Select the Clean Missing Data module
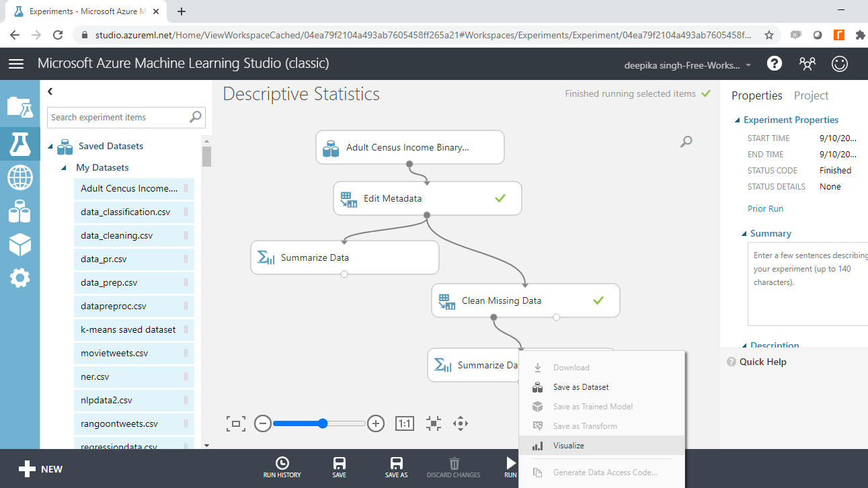 (x=526, y=300)
